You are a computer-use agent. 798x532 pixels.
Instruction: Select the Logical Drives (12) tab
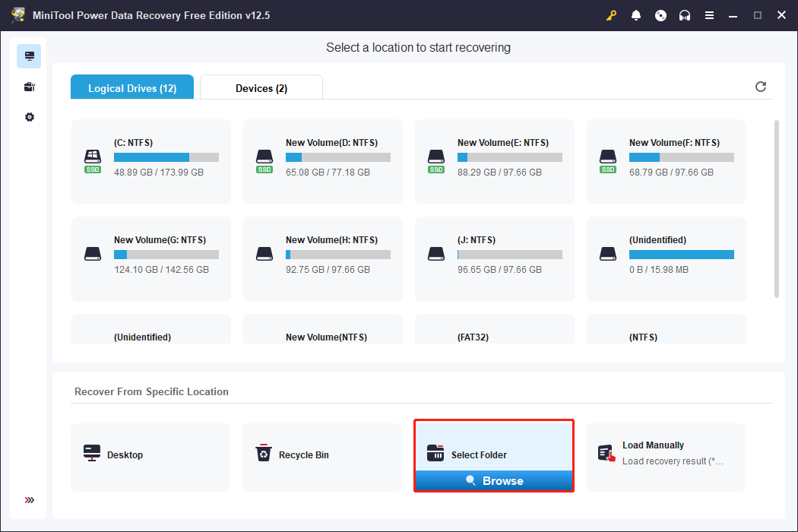[132, 88]
